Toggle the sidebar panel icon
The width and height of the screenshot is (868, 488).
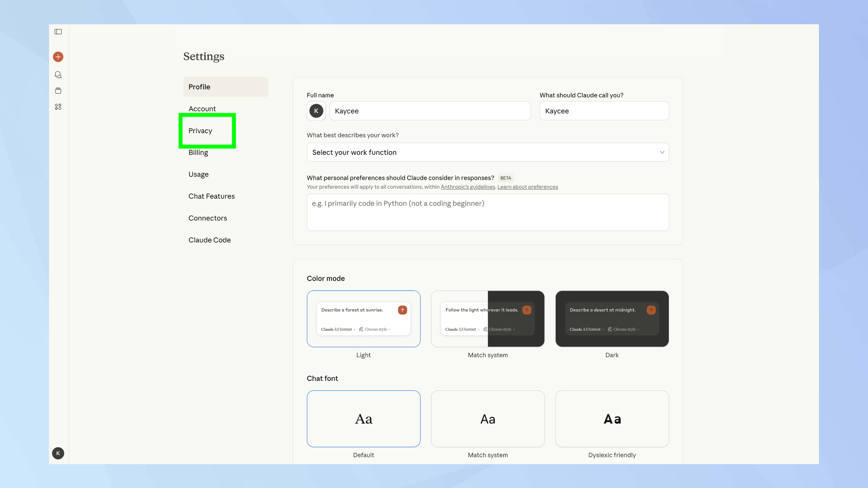point(58,32)
